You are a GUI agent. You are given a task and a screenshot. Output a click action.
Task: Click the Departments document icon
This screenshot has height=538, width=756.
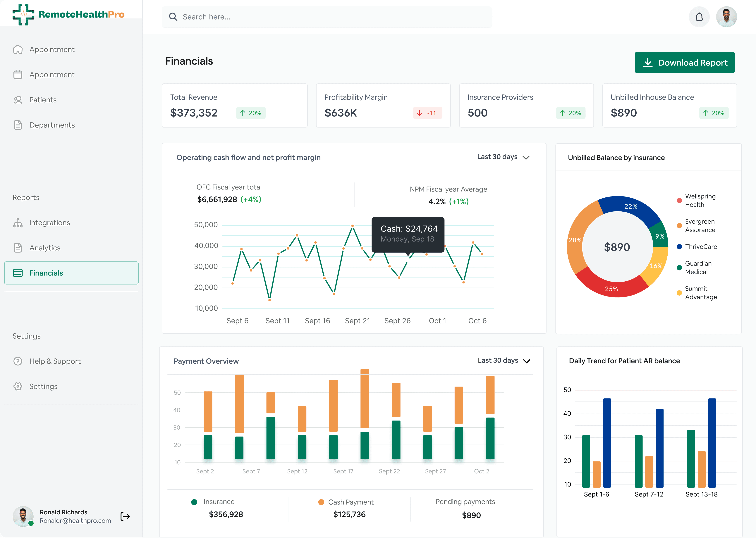pos(18,125)
